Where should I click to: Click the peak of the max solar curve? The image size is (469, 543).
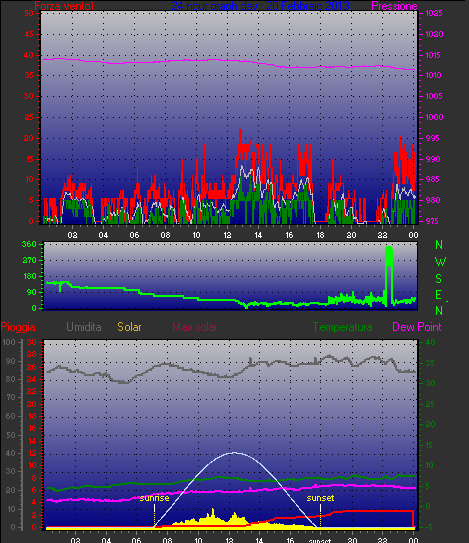pos(234,453)
